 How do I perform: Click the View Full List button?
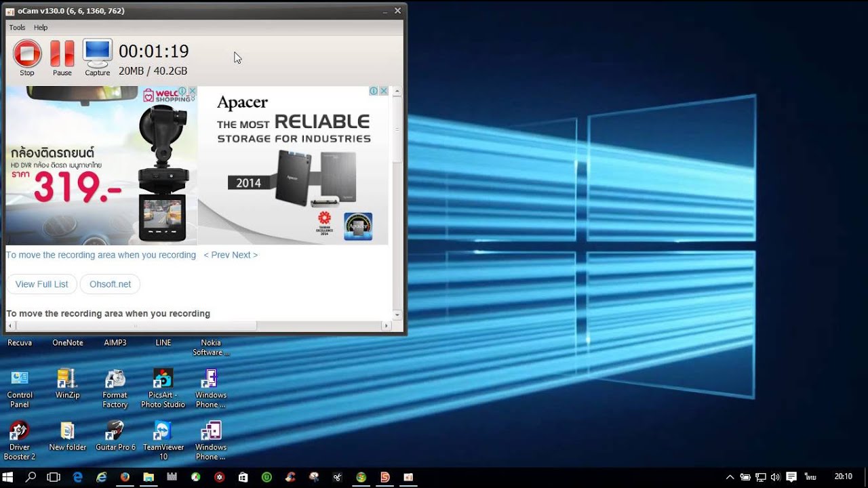(x=42, y=284)
